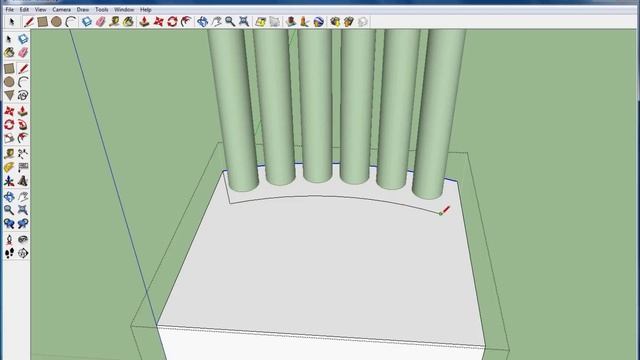Viewport: 640px width, 360px height.
Task: Activate Push/Pull in the left toolset
Action: pyautogui.click(x=23, y=111)
